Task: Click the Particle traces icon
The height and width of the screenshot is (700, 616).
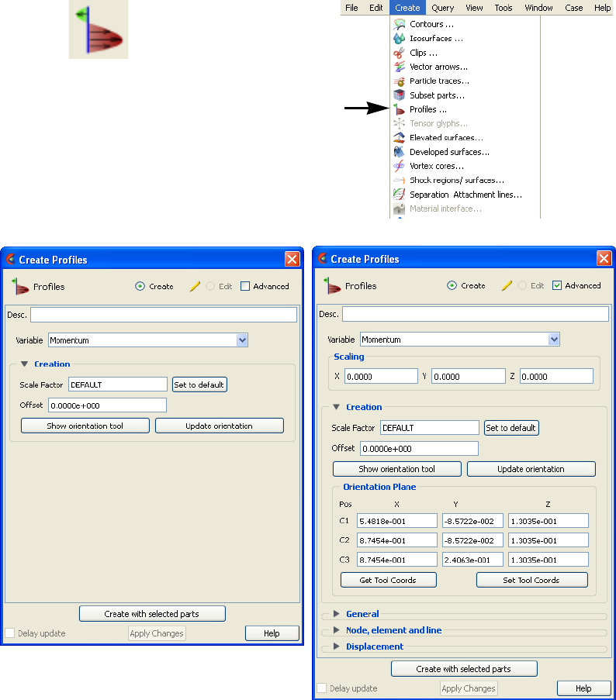Action: tap(399, 81)
